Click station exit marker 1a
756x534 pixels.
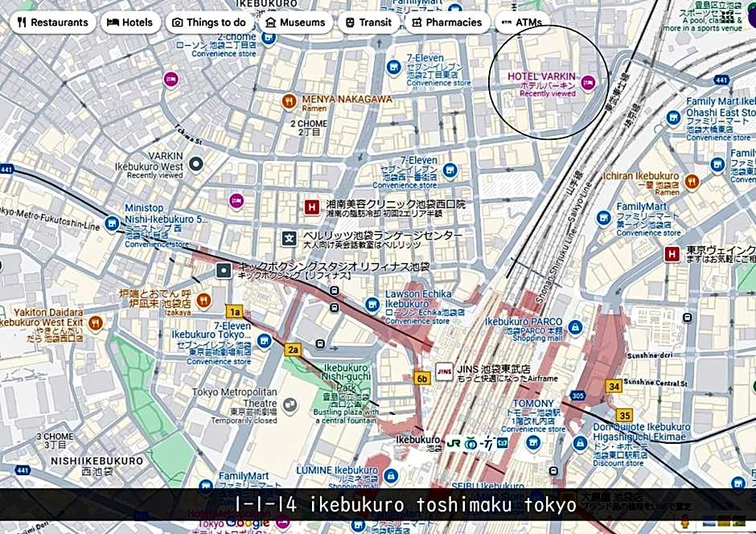(234, 311)
